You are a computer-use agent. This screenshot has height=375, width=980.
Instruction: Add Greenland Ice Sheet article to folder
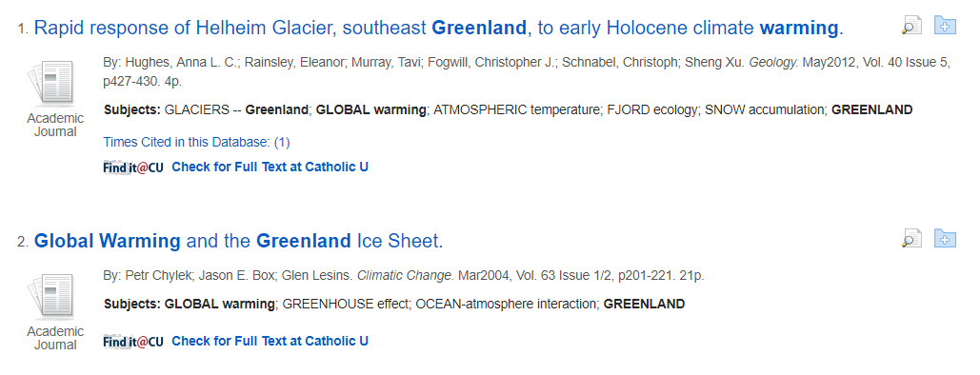tap(945, 238)
